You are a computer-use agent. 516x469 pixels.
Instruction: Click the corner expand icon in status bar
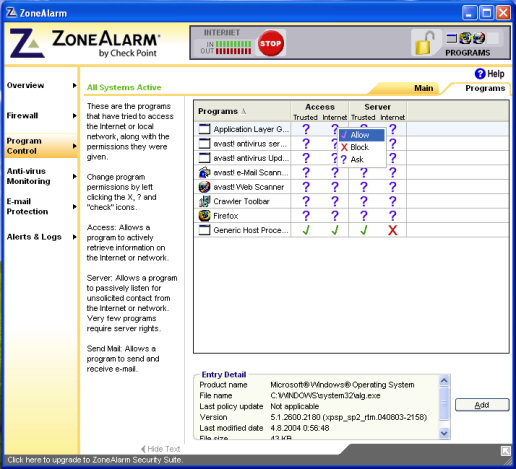click(506, 451)
